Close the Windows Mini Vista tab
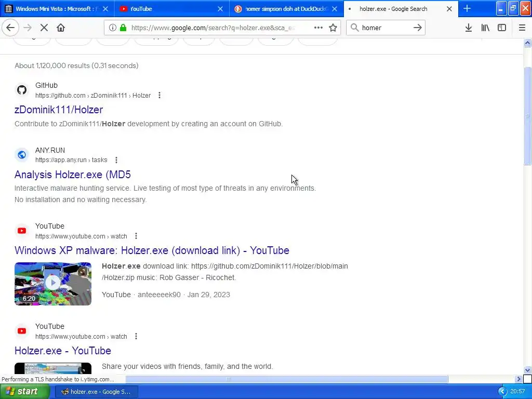Image resolution: width=532 pixels, height=399 pixels. 105,9
